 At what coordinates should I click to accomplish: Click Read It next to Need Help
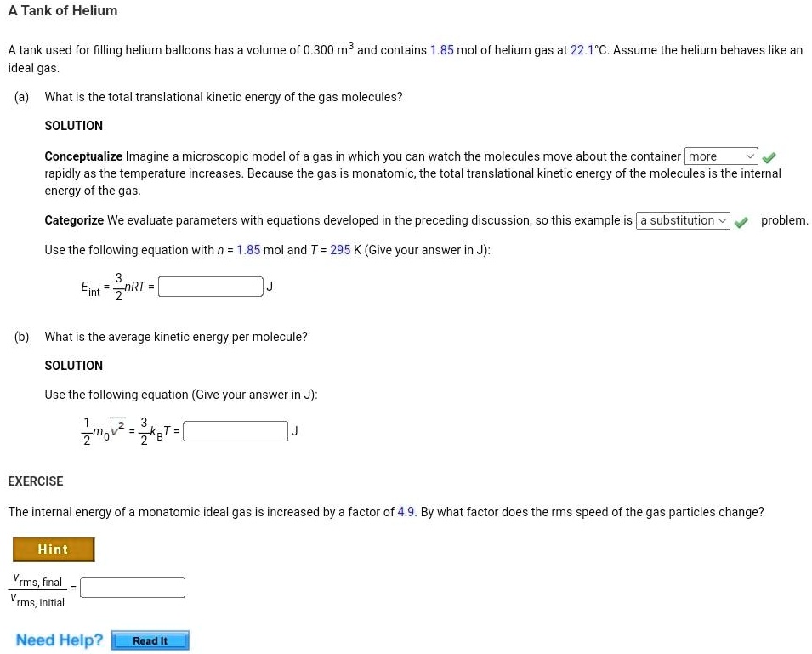tap(150, 640)
